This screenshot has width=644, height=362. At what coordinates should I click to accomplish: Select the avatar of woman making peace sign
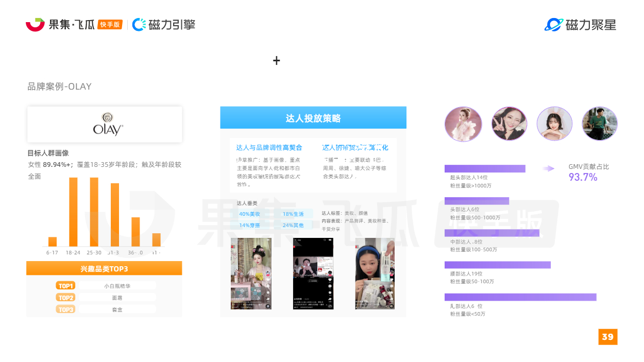point(510,124)
